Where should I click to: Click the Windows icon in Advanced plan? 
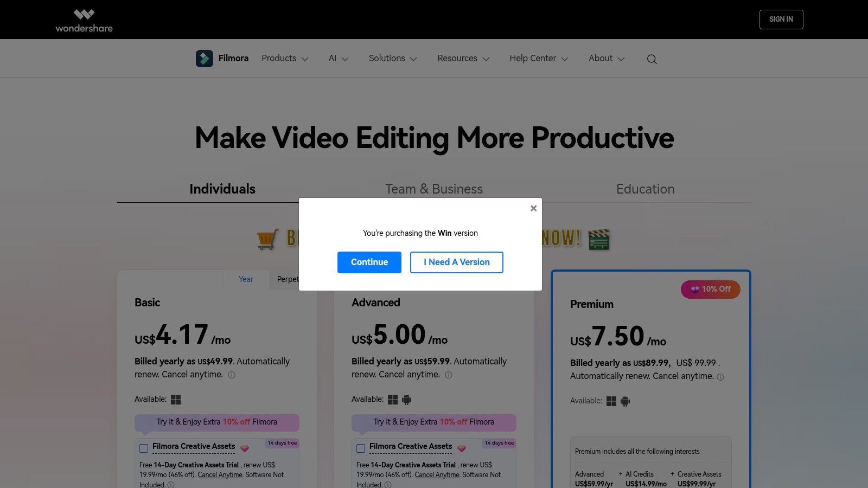click(x=393, y=400)
